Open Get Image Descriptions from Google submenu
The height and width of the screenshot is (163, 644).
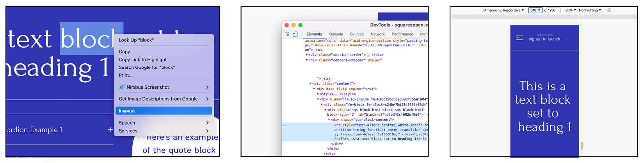164,99
